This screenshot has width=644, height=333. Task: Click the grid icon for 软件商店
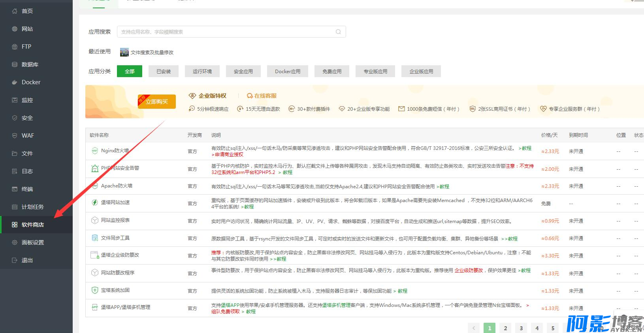click(x=15, y=225)
